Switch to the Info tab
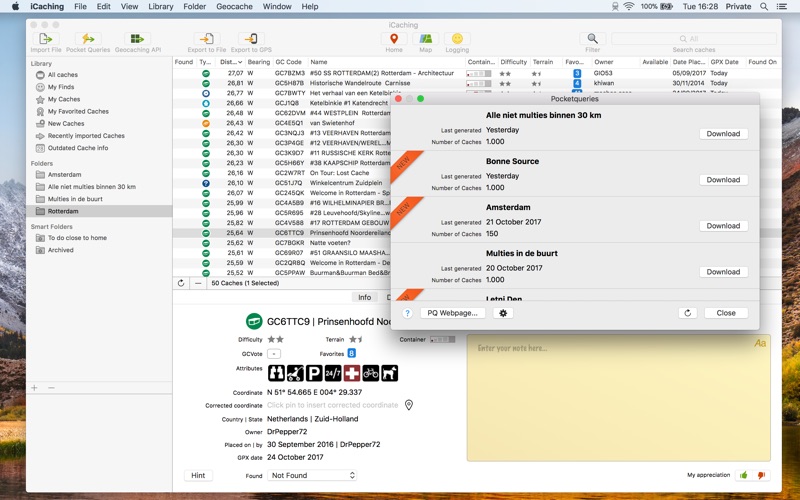The image size is (800, 500). (364, 297)
